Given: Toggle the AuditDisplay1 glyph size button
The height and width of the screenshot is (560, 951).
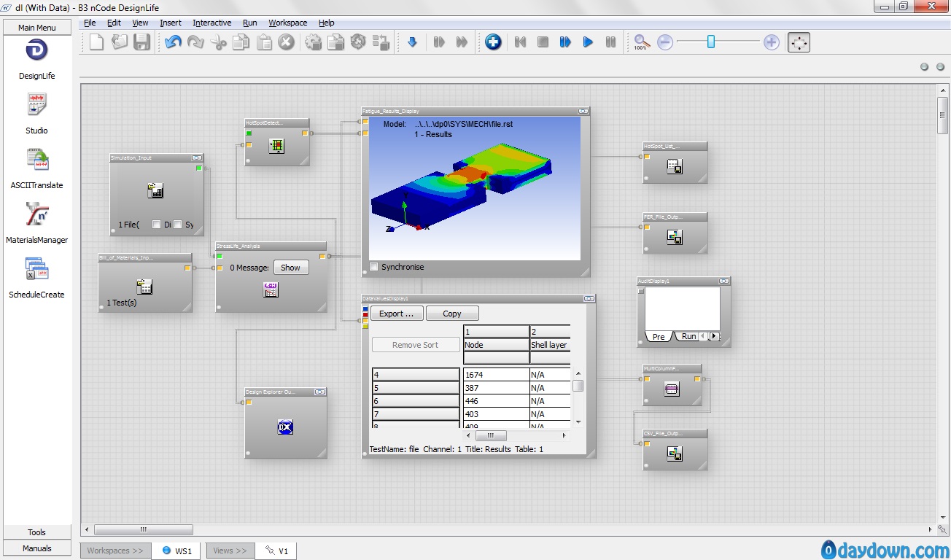Looking at the screenshot, I should [724, 281].
